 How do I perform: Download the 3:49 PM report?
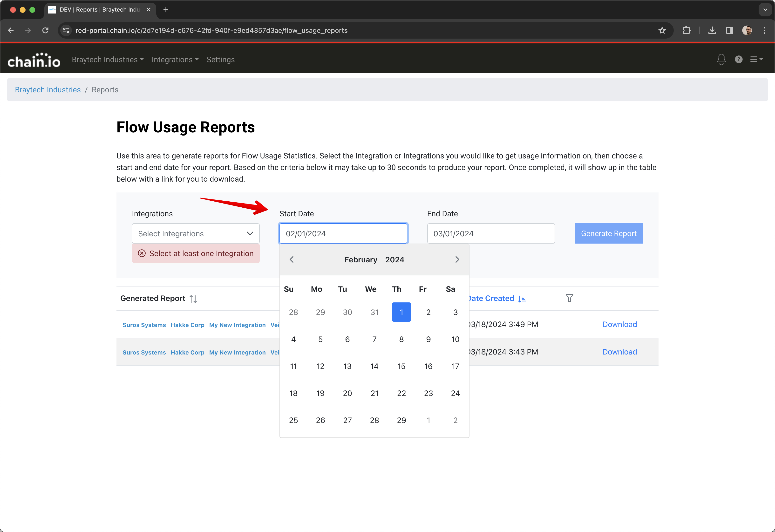[619, 324]
